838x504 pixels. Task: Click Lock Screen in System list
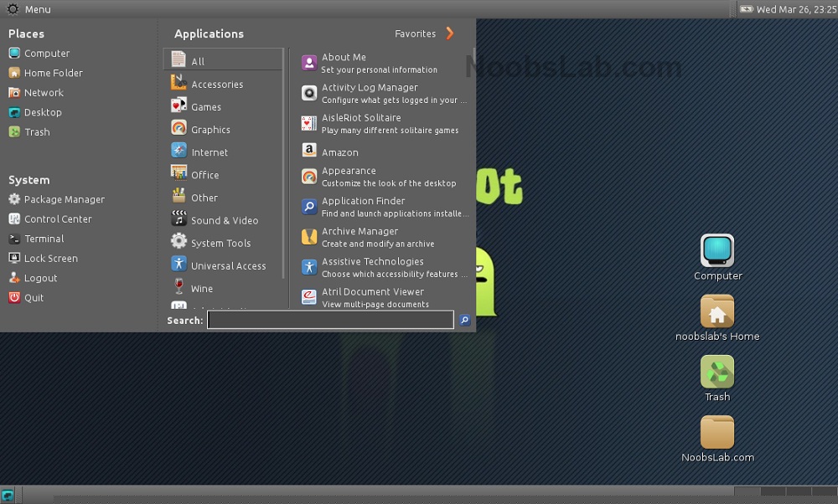(x=50, y=259)
